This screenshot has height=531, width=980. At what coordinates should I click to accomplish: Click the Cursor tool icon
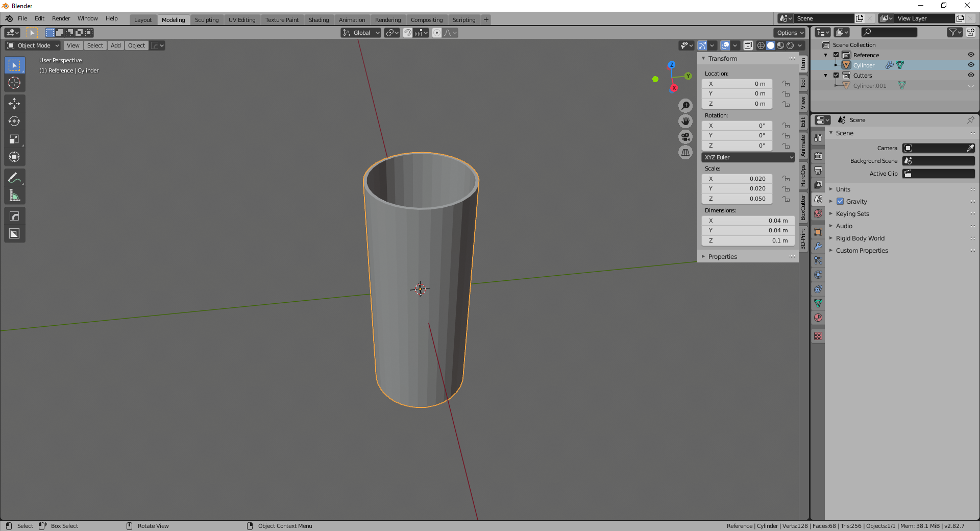pos(14,83)
